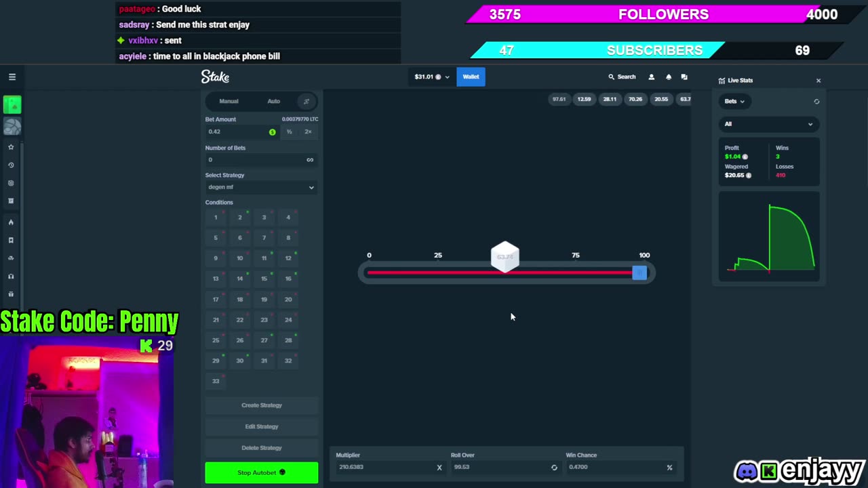Toggle condition 23 block
Screen dimensions: 868x488
click(x=264, y=320)
